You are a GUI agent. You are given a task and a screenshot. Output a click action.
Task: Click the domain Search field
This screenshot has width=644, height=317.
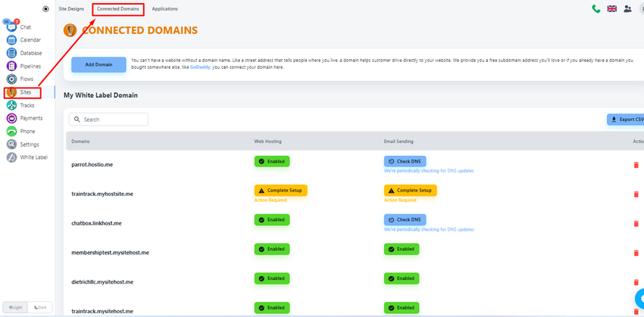point(108,120)
